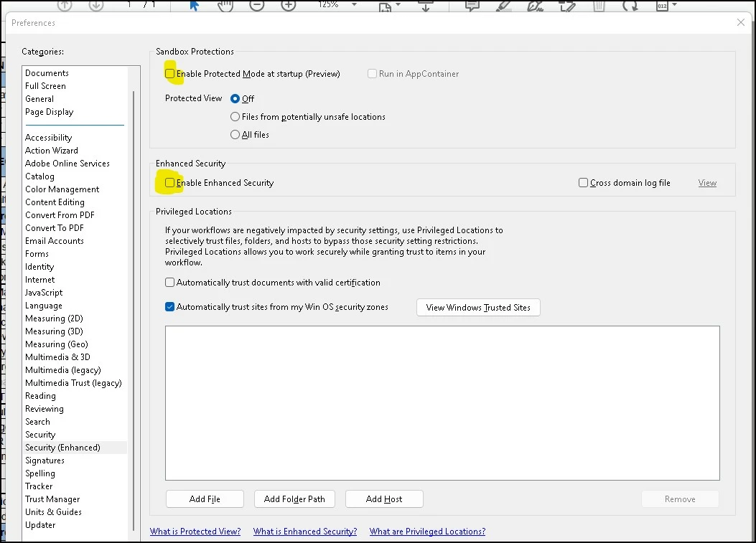Tick Enable Enhanced Security checkbox

click(x=169, y=183)
